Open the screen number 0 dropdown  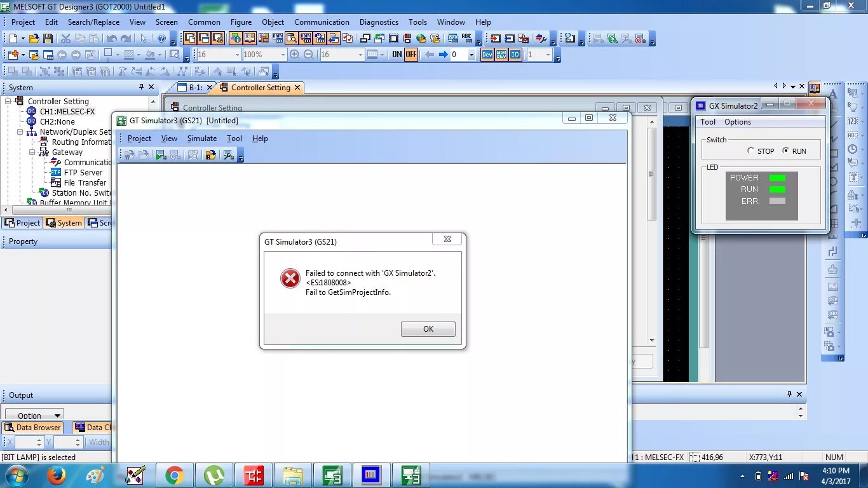471,55
